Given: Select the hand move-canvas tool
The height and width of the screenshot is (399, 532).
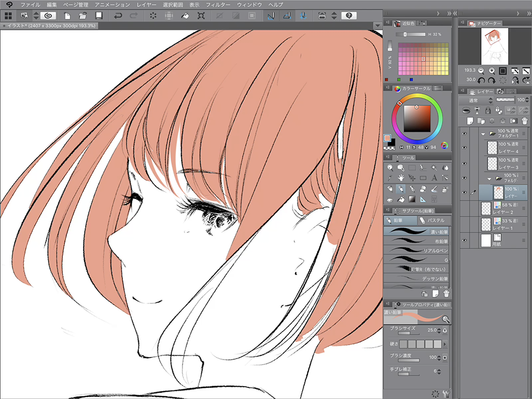Looking at the screenshot, I should click(401, 178).
